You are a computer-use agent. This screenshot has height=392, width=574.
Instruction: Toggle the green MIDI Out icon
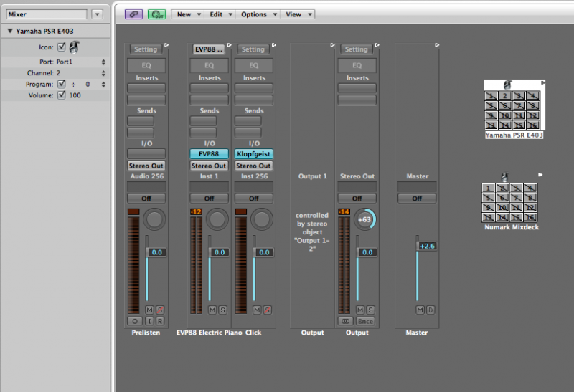tap(156, 14)
